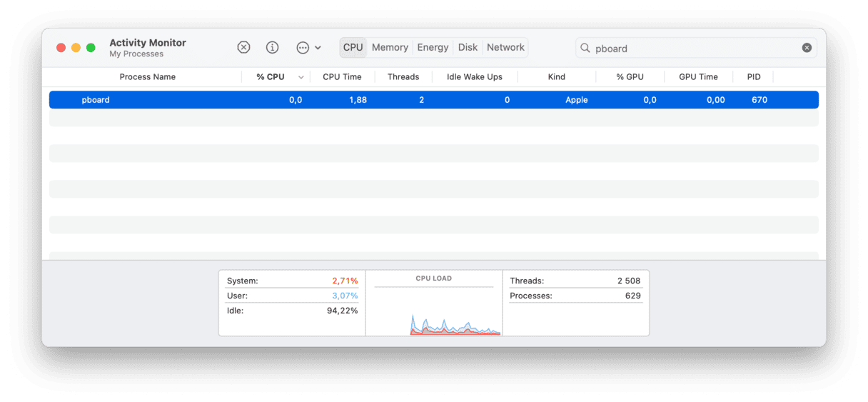Sort processes by Threads column

pyautogui.click(x=403, y=77)
